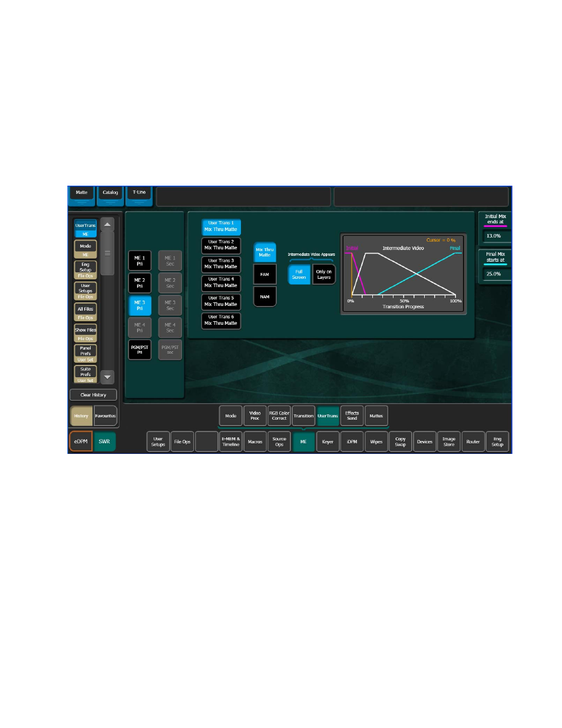Select ME 3 Pri bank
This screenshot has height=728, width=562.
140,305
